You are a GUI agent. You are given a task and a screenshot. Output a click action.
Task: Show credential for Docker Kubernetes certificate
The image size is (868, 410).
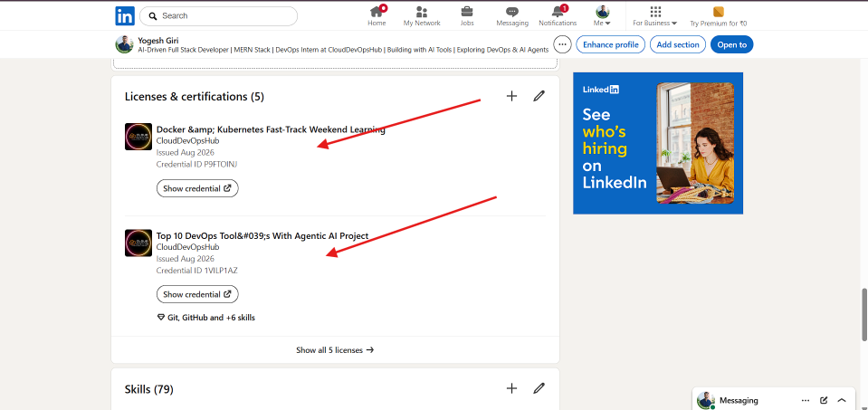(x=197, y=188)
